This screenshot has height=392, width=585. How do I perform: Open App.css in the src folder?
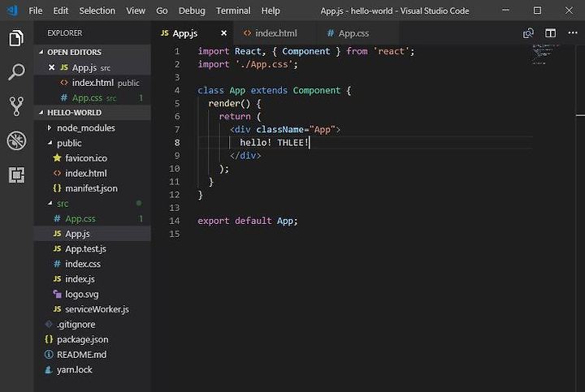tap(93, 218)
